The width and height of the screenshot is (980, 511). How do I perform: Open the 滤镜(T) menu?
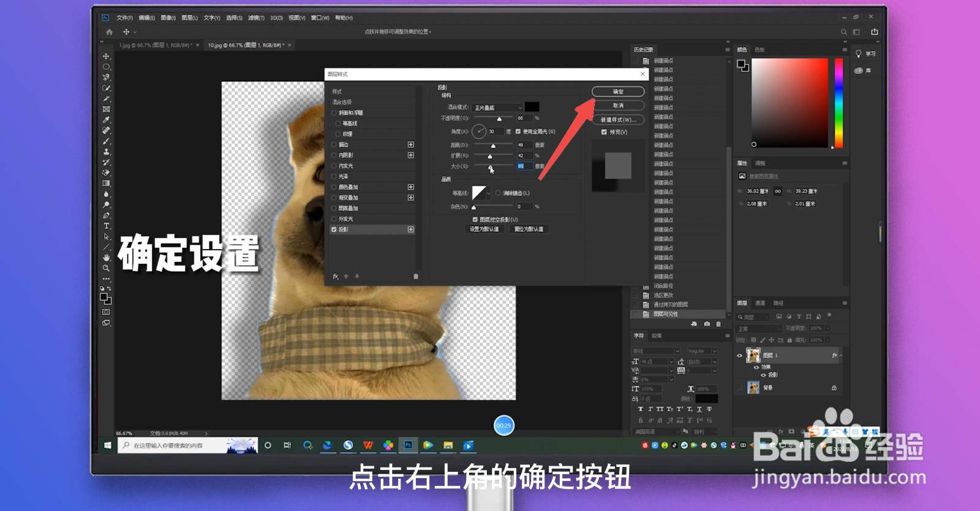pos(256,18)
